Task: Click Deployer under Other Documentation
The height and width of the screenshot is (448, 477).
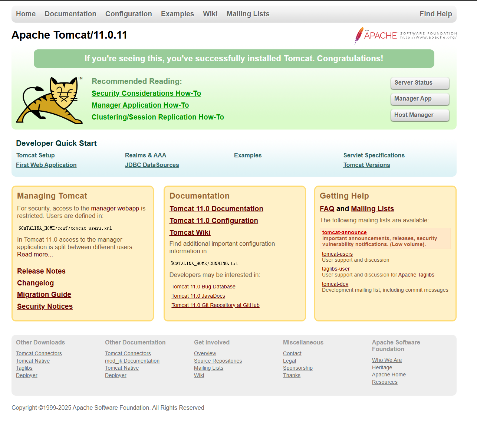Action: [x=116, y=375]
